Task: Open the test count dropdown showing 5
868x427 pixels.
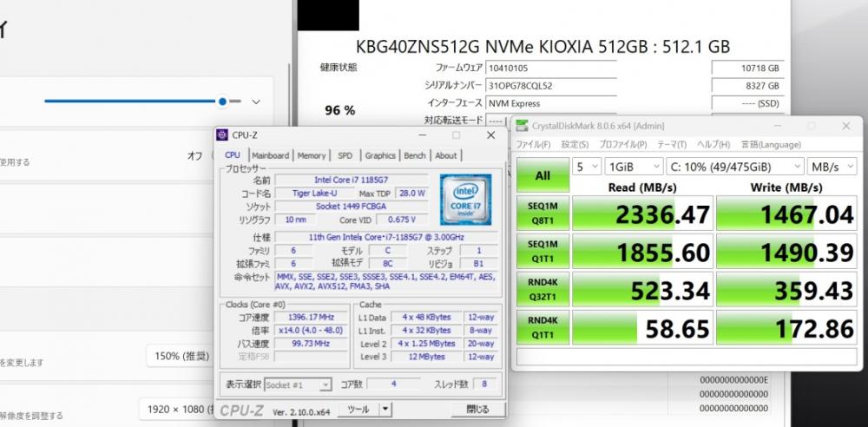Action: [x=586, y=167]
